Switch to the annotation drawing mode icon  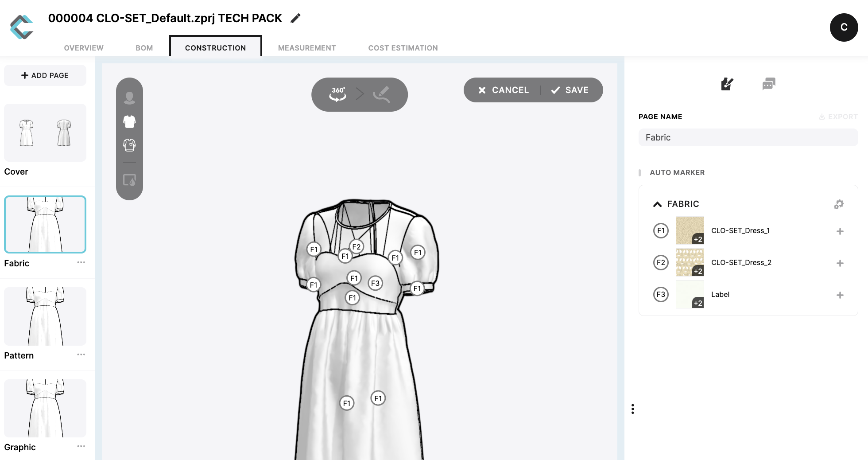[381, 94]
